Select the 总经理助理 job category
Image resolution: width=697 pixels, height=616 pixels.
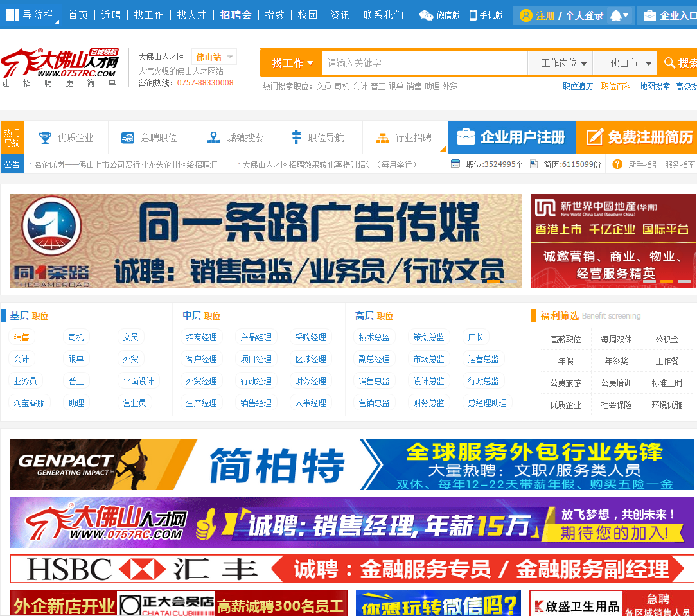[487, 403]
